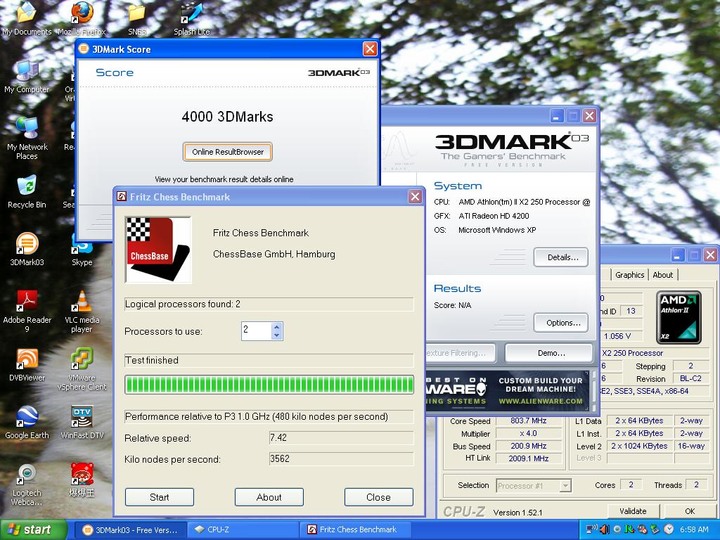Launch the 3DMark03 desktop shortcut
The width and height of the screenshot is (720, 540).
click(x=27, y=249)
